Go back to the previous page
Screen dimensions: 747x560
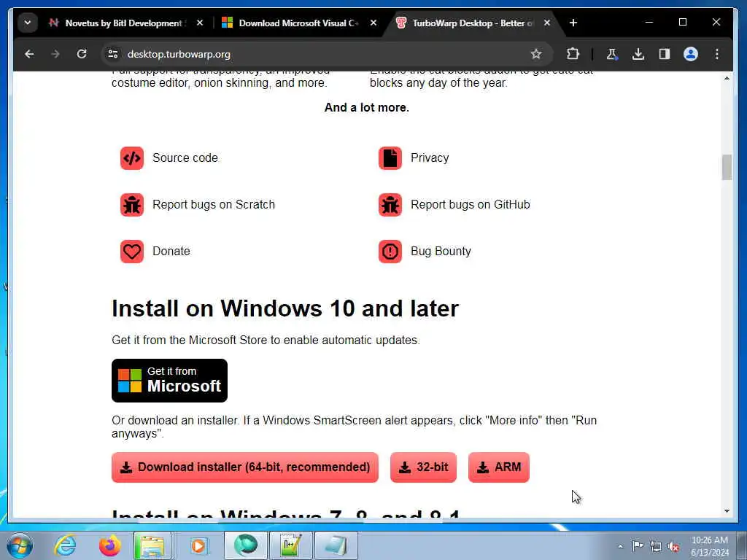29,54
